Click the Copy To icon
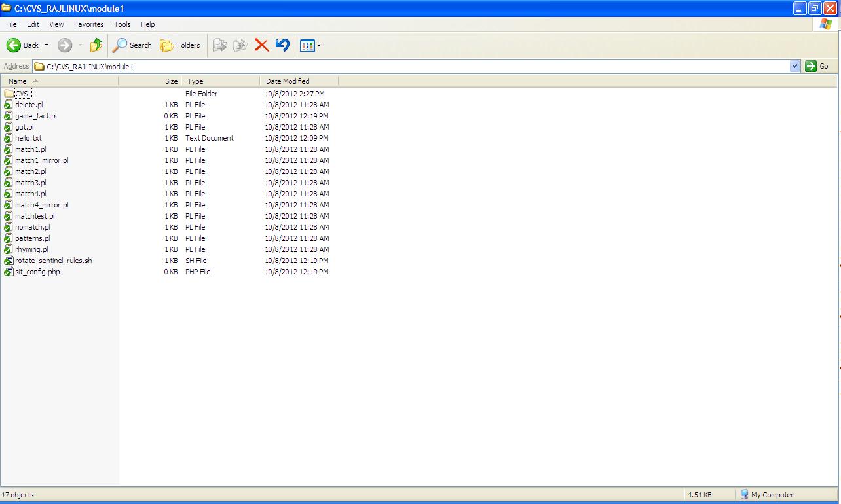 (240, 45)
